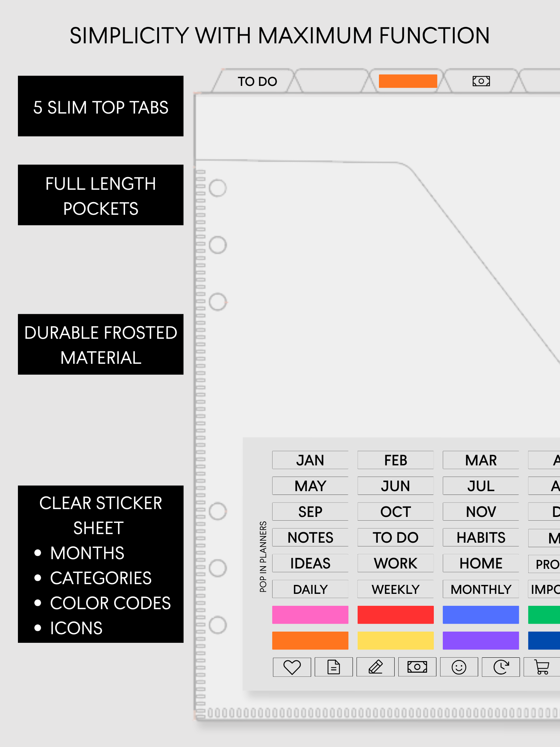The width and height of the screenshot is (560, 747).
Task: Click the NOTES category sticker
Action: [x=310, y=537]
